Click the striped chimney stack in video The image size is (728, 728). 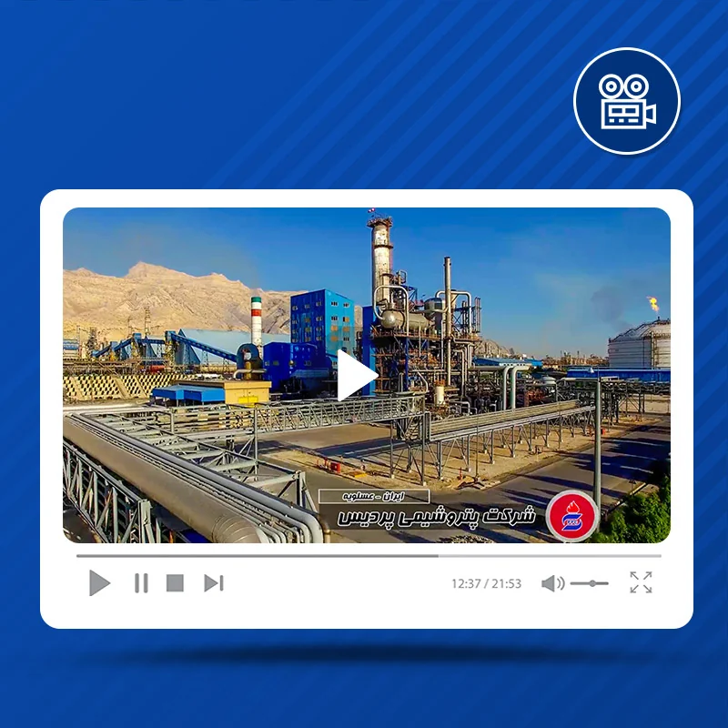click(257, 321)
